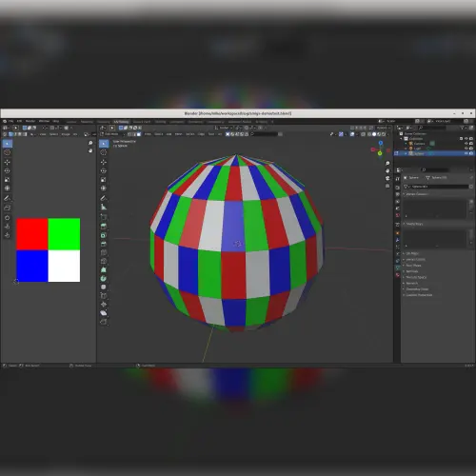Screen dimensions: 476x476
Task: Toggle the Collection exclude checkbox in Outliner
Action: [461, 139]
